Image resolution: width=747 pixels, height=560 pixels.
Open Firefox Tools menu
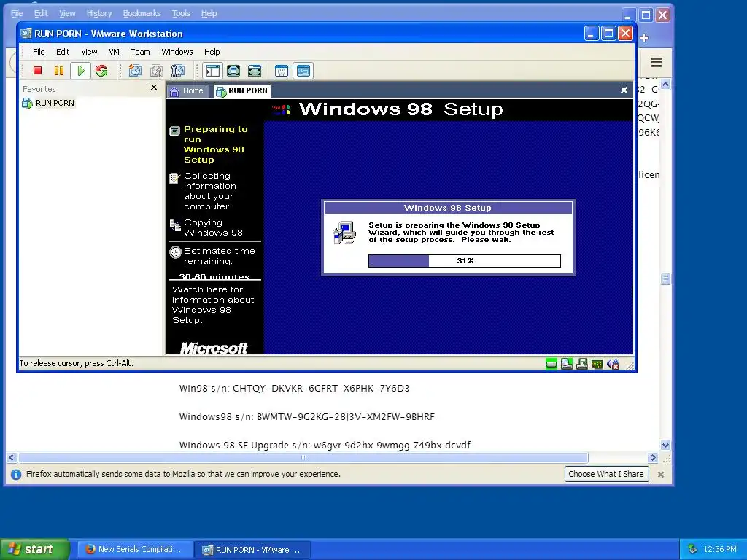click(181, 13)
